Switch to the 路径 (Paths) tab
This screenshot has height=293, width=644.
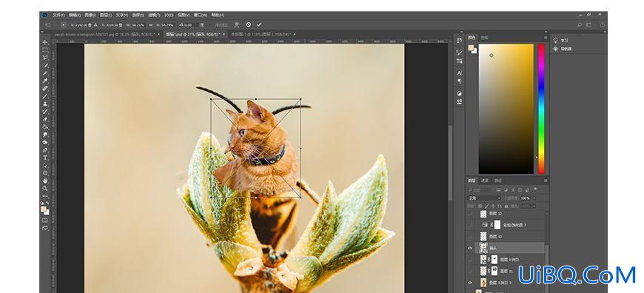click(x=497, y=181)
